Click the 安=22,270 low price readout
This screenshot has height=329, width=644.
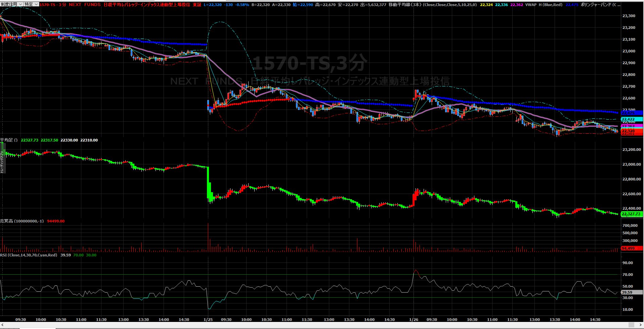pyautogui.click(x=348, y=5)
